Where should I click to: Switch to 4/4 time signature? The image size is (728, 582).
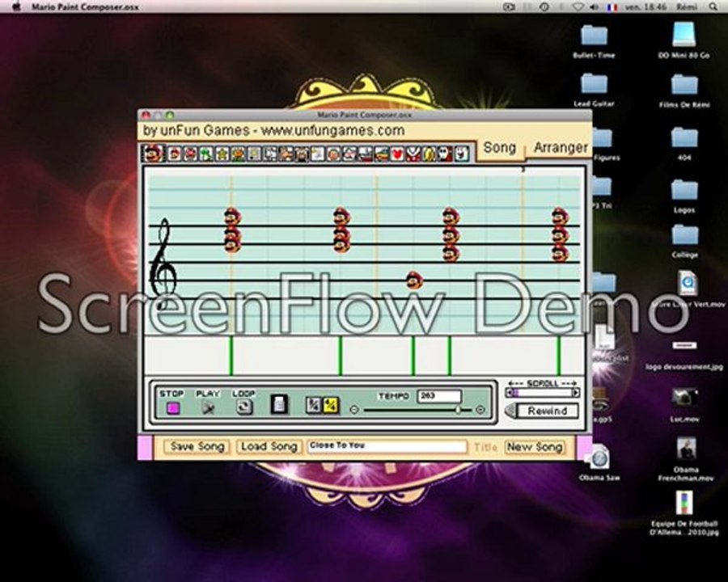coord(331,406)
